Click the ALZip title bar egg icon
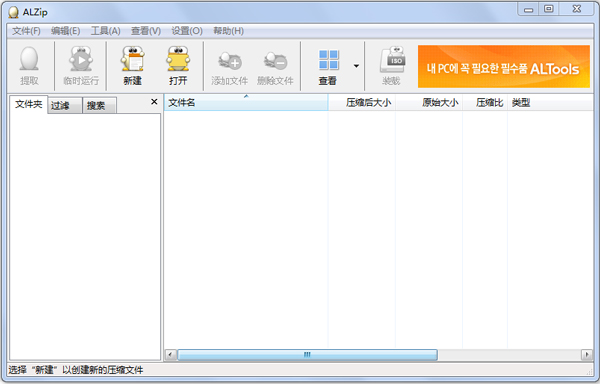Screen dimensions: 600x384 [13, 12]
